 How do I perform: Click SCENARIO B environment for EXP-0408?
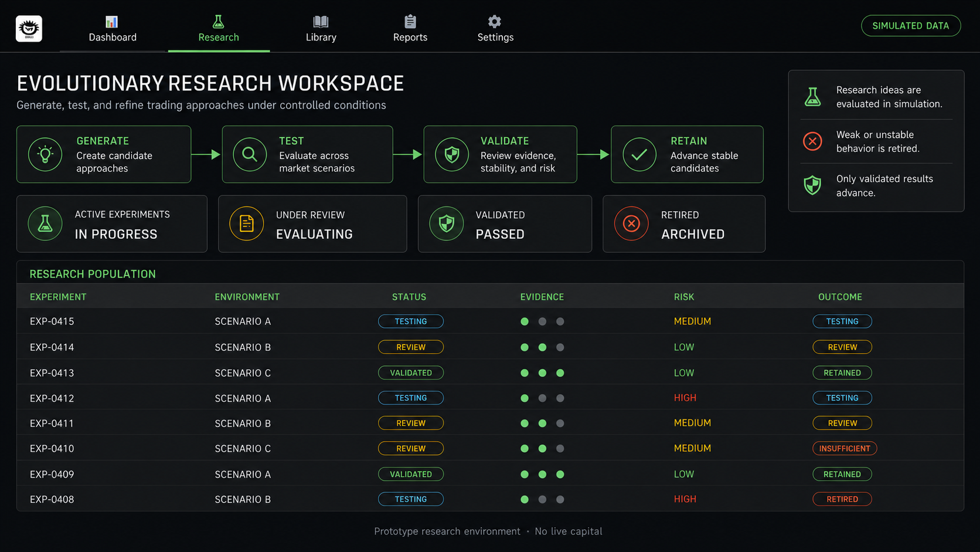click(243, 499)
